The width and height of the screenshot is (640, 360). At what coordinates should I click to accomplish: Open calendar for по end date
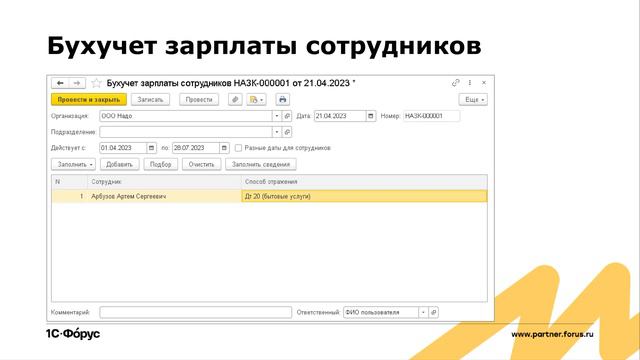pos(224,148)
